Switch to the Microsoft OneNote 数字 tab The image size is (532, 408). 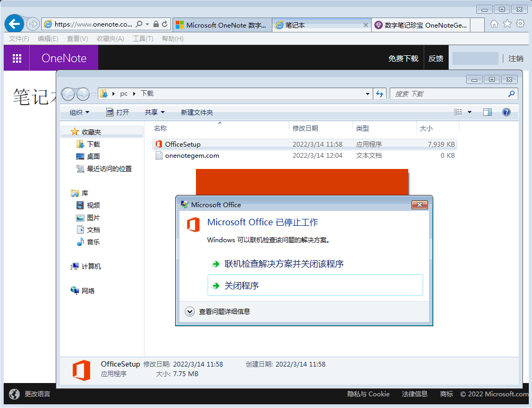(222, 25)
